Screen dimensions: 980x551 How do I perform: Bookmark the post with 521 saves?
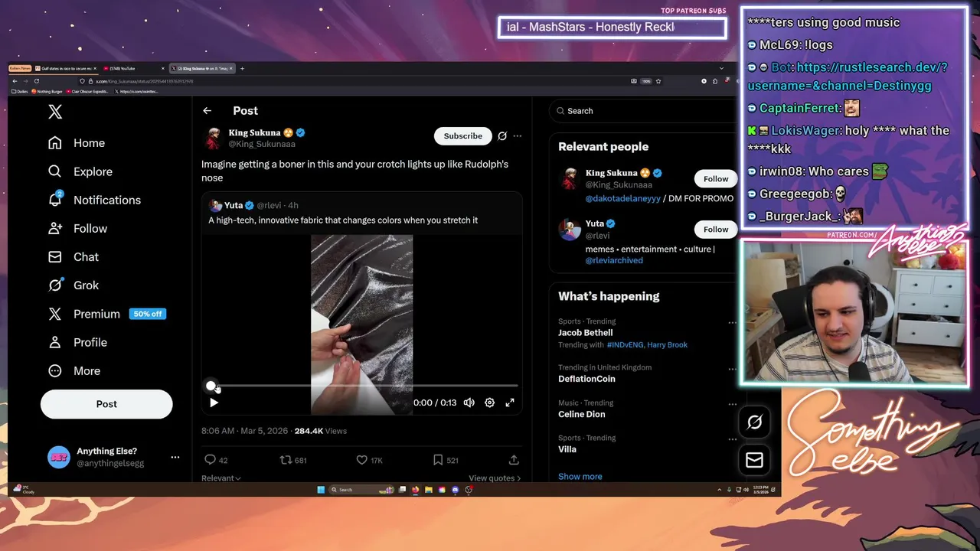click(438, 460)
